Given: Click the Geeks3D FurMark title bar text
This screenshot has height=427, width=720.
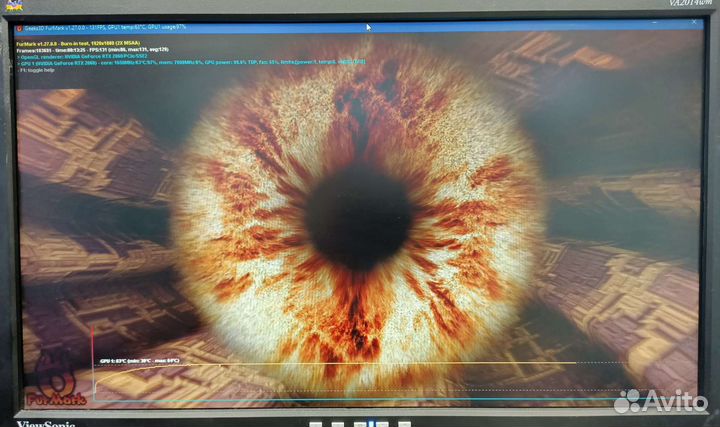Looking at the screenshot, I should pos(105,28).
